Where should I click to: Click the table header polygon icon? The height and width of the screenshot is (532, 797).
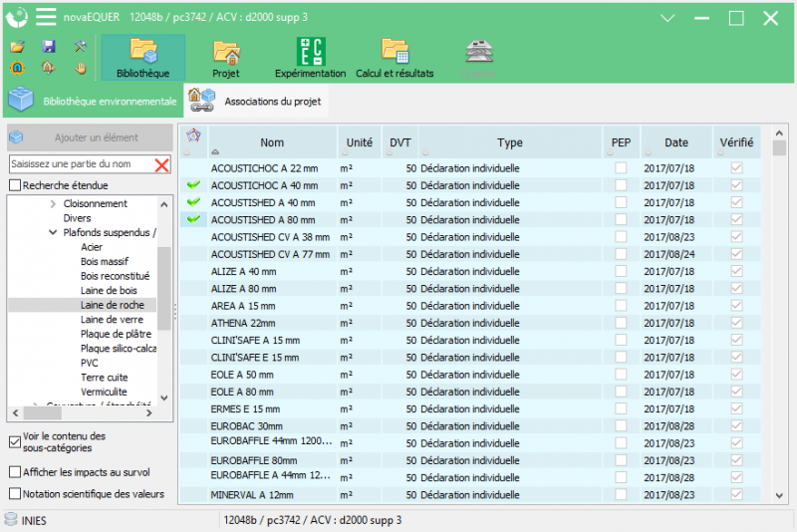click(x=193, y=135)
